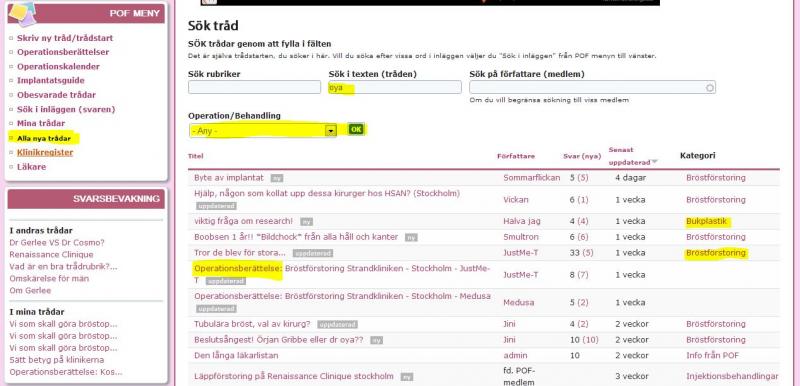The height and width of the screenshot is (386, 800).
Task: Open Injektionsbehandlingar category
Action: 732,376
